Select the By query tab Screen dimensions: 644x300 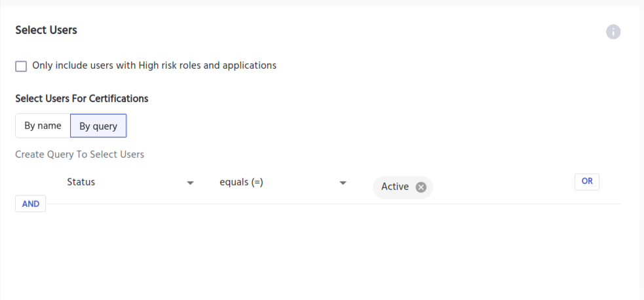pyautogui.click(x=98, y=126)
